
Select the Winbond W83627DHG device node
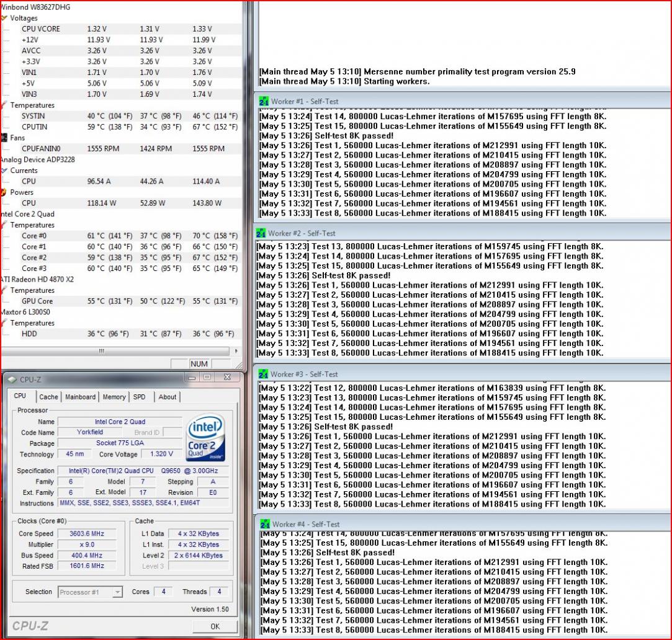35,7
